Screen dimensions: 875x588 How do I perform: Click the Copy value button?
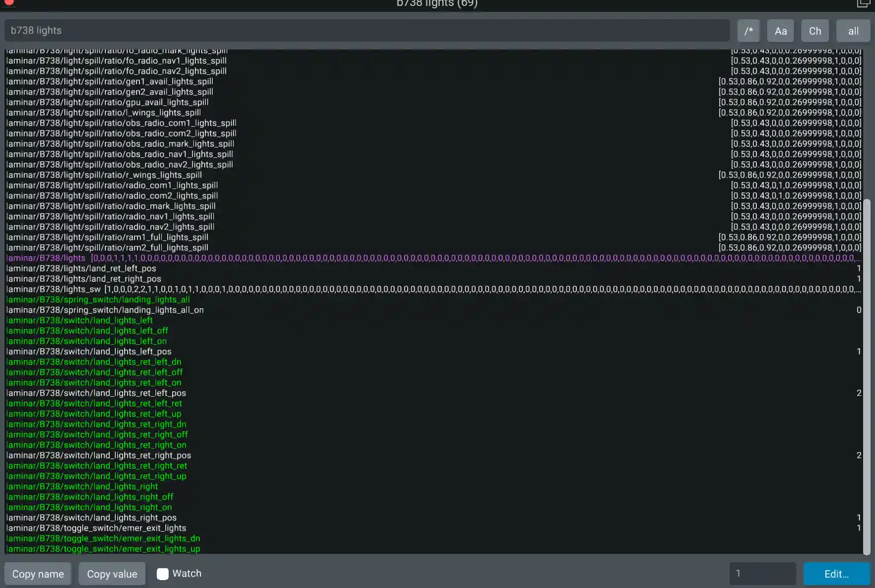pos(112,574)
